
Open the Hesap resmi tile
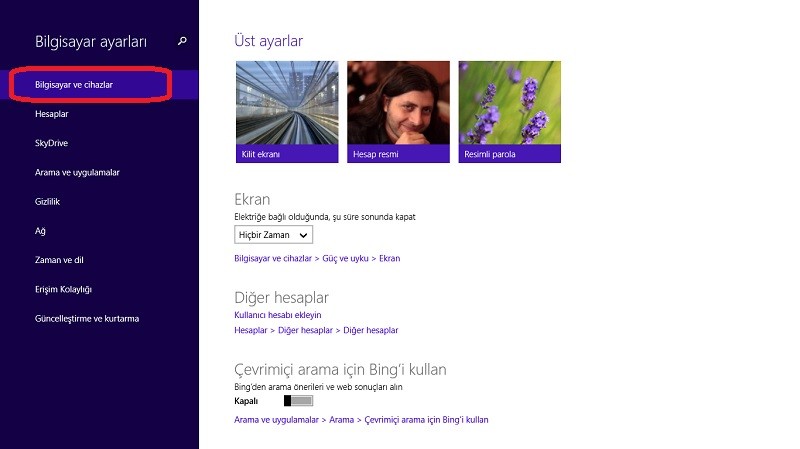pyautogui.click(x=398, y=112)
